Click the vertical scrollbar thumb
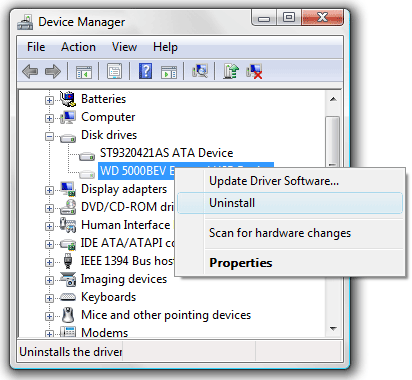The height and width of the screenshot is (380, 412). (333, 141)
